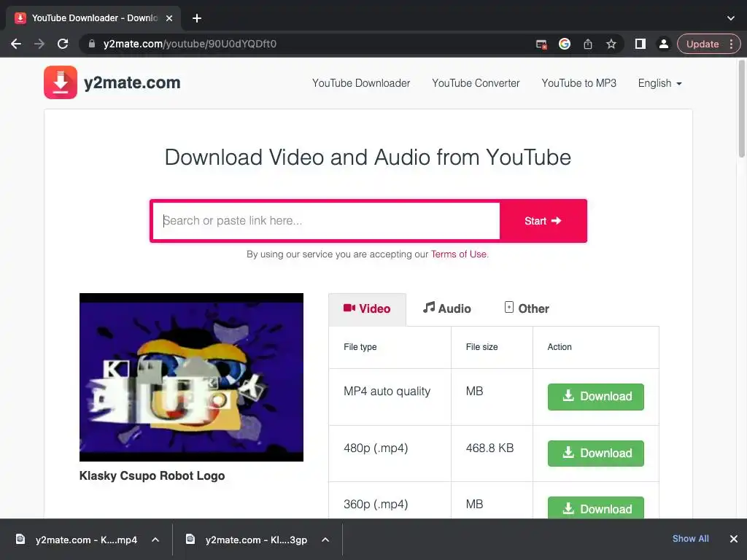
Task: Click the address bar URL text
Action: [190, 44]
